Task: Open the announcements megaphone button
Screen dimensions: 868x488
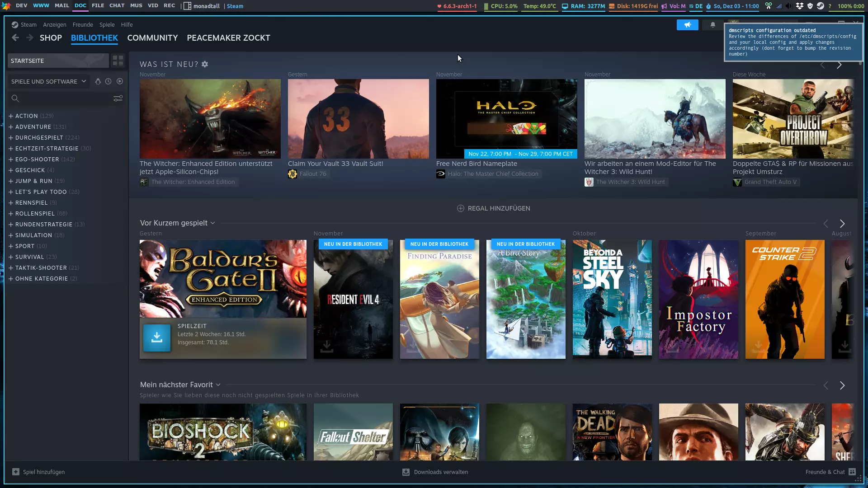Action: pos(687,25)
